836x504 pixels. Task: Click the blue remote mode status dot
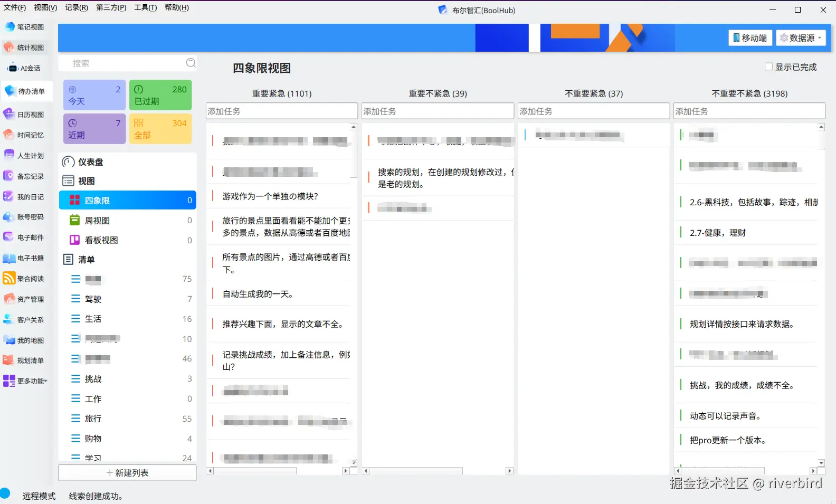pyautogui.click(x=5, y=493)
